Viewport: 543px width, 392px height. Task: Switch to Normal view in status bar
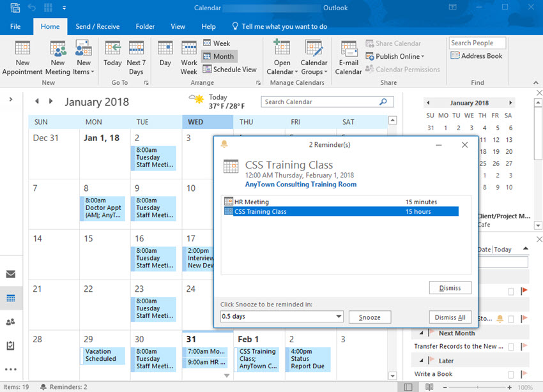(408, 387)
